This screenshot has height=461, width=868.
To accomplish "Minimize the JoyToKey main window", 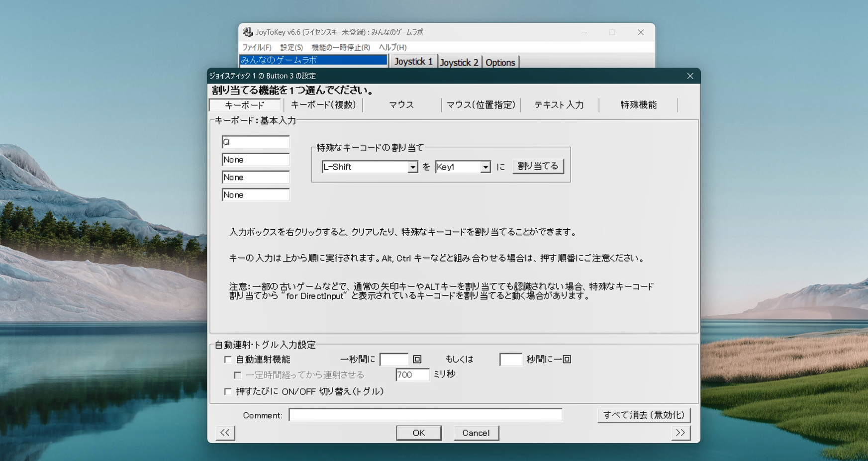I will tap(584, 32).
